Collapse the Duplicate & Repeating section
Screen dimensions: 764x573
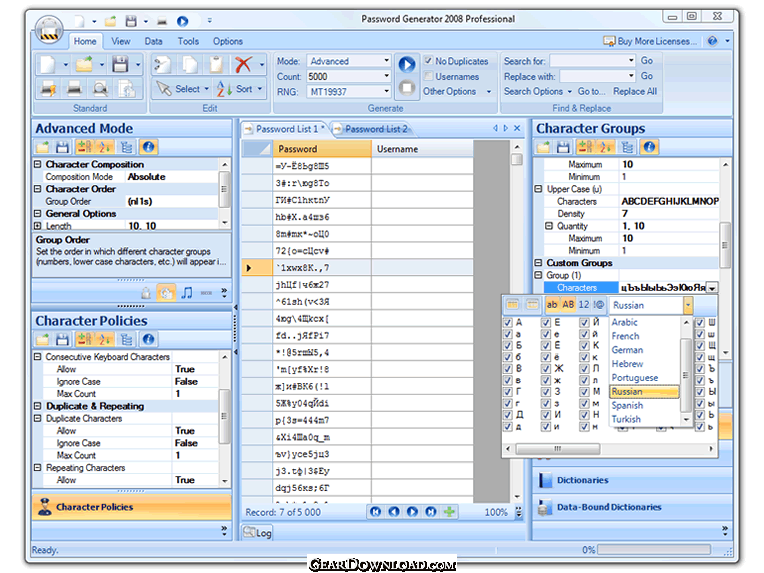coord(37,406)
